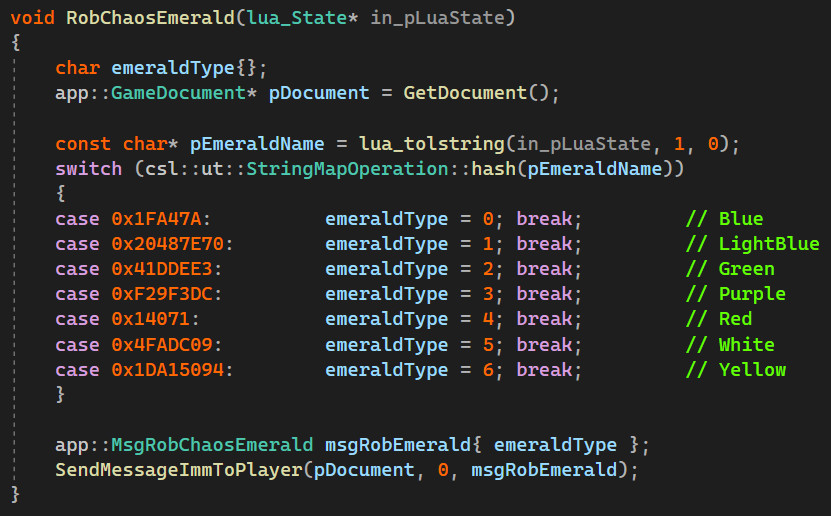Click the GetDocument() function call
The height and width of the screenshot is (516, 831).
coord(476,93)
